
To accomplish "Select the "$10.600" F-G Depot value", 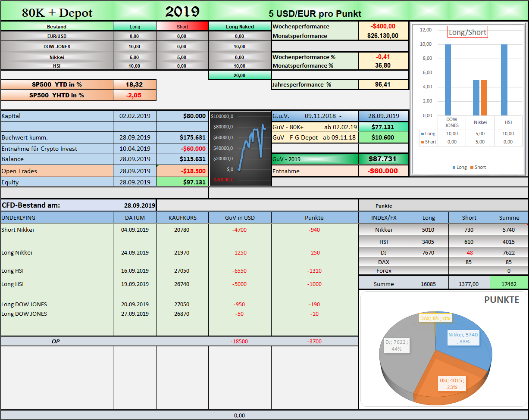I will click(383, 137).
